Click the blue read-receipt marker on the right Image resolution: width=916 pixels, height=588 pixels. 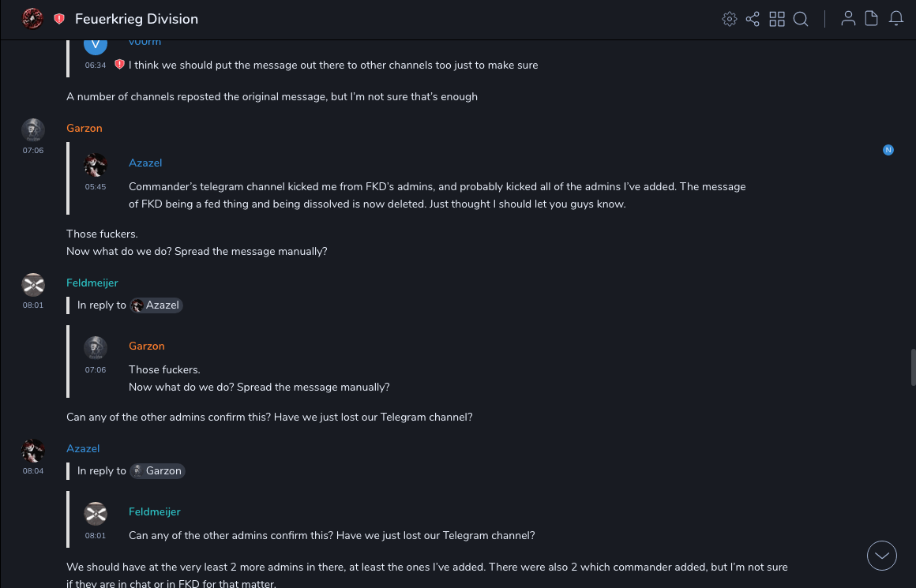(888, 150)
